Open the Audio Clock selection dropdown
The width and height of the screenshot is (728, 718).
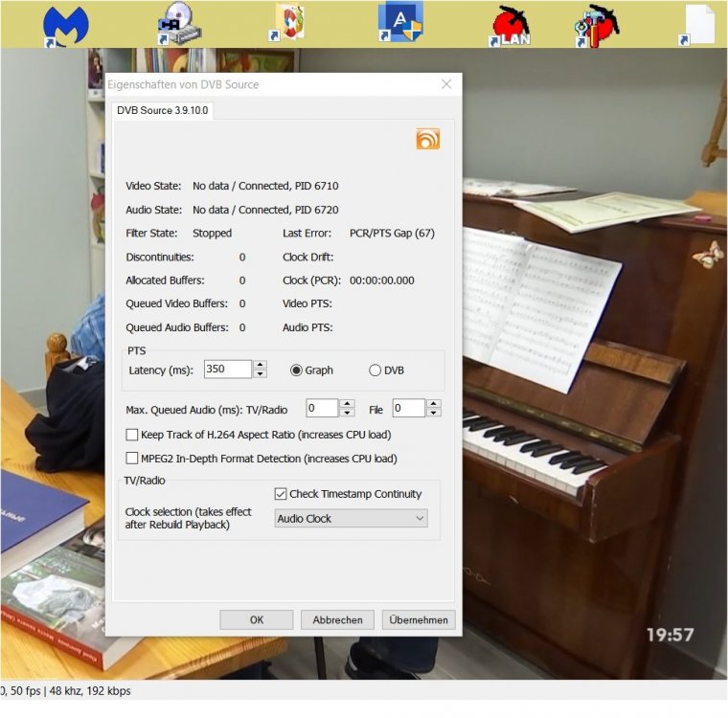pyautogui.click(x=351, y=518)
